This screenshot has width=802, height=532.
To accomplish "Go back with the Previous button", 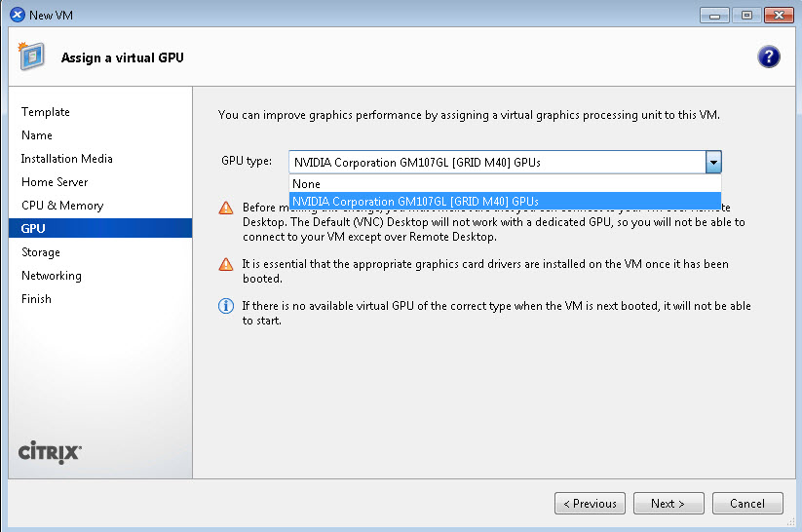I will 590,504.
